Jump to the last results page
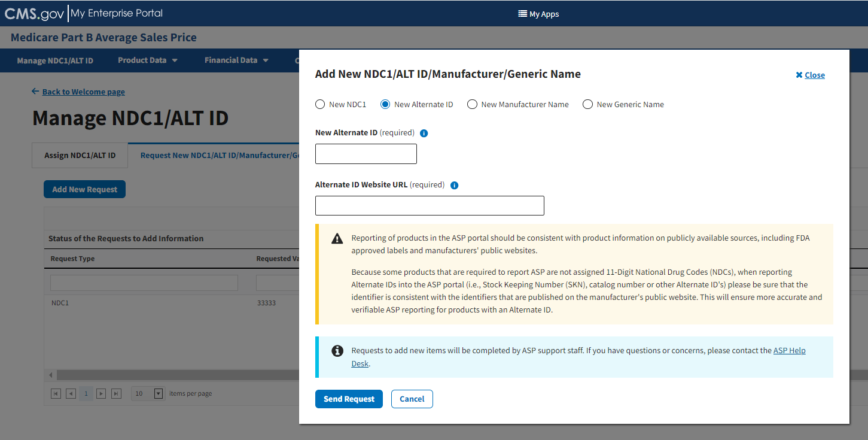This screenshot has height=440, width=868. coord(116,393)
